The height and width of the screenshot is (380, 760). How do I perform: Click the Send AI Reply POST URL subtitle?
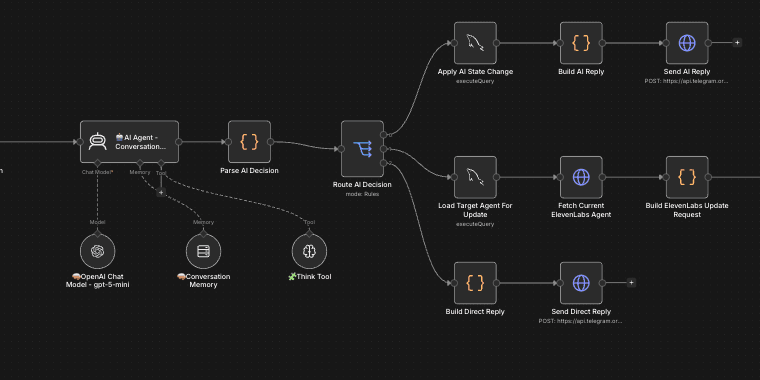[686, 81]
